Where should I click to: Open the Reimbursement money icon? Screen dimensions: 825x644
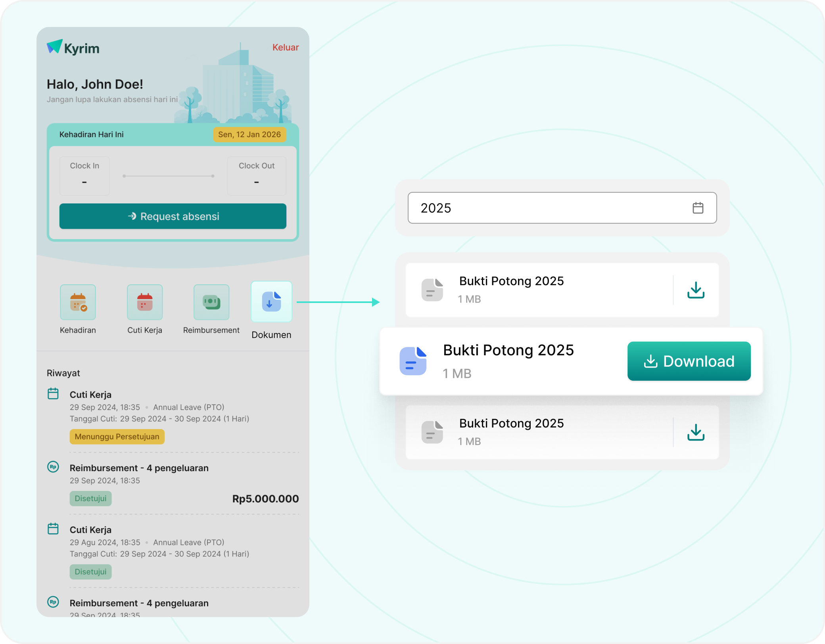tap(211, 302)
